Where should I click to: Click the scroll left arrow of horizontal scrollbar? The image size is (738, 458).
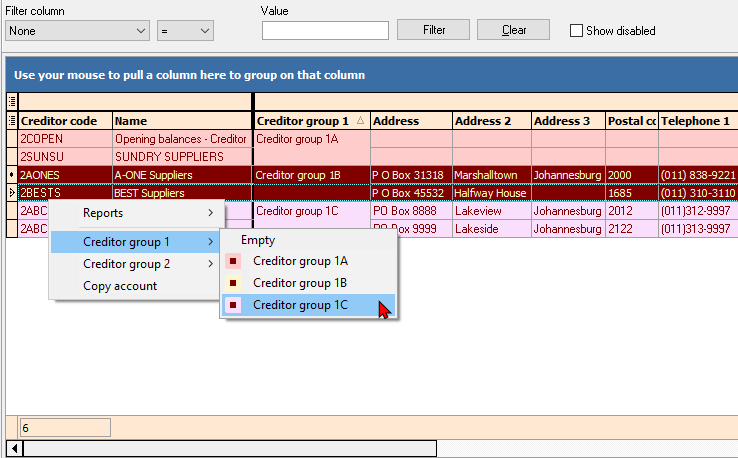[x=14, y=449]
